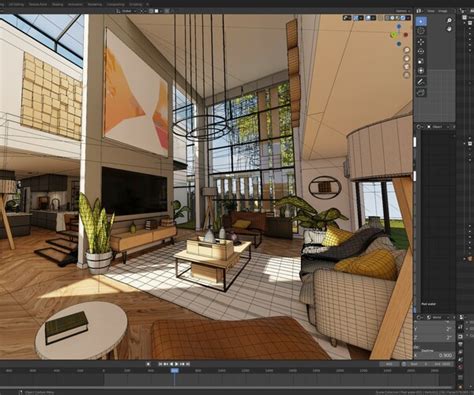The image size is (474, 395).
Task: Click the viewport zoom magnifier button
Action: click(407, 50)
